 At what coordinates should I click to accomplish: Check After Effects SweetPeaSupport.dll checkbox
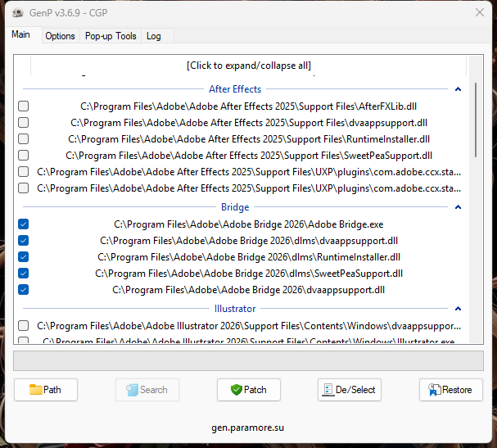(24, 156)
